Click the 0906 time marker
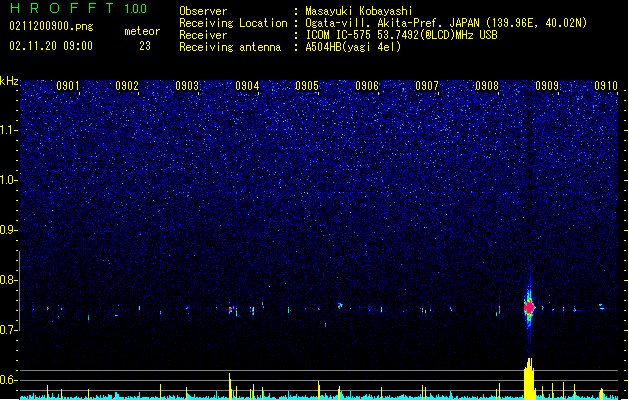The height and width of the screenshot is (400, 629). (x=367, y=85)
